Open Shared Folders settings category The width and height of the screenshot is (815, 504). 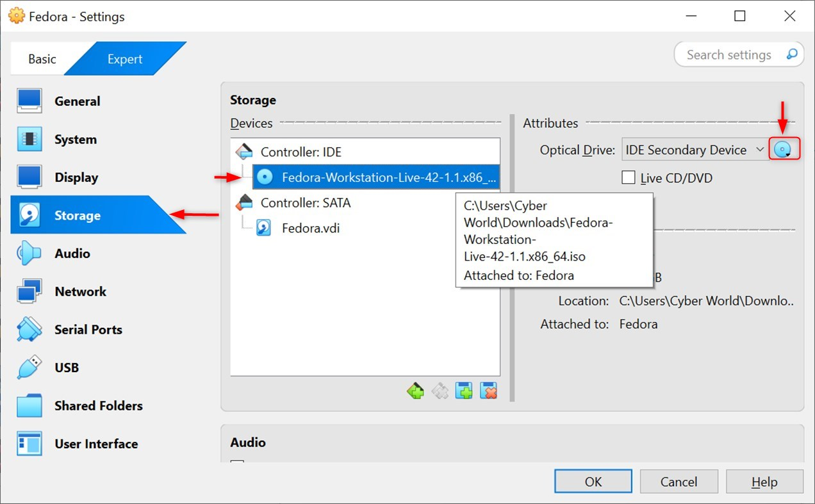click(x=98, y=405)
